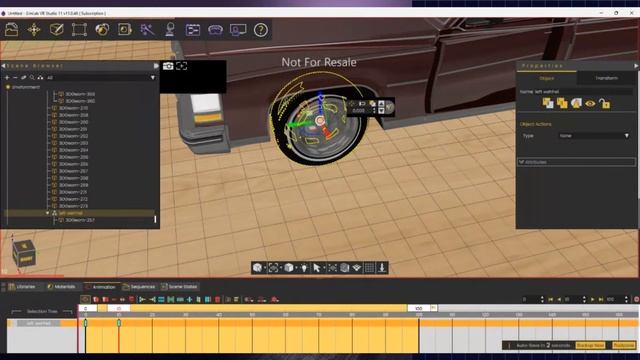
Task: Click the Postpone button
Action: [624, 345]
